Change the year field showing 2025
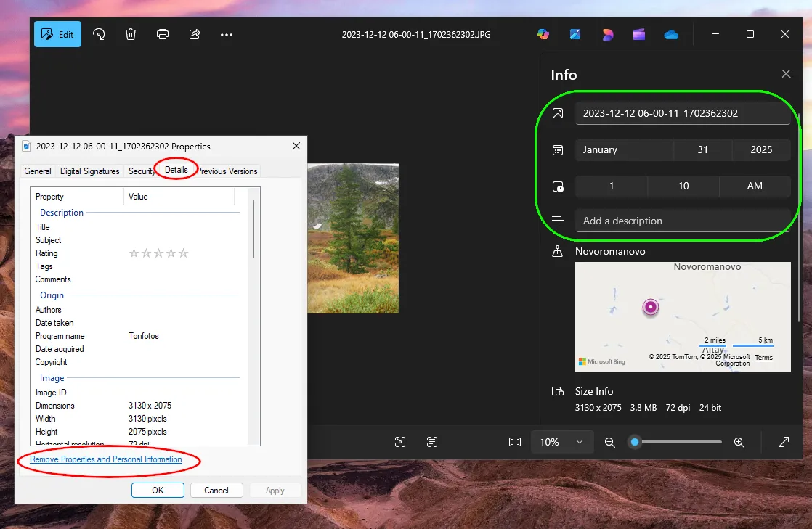The height and width of the screenshot is (529, 812). 761,149
